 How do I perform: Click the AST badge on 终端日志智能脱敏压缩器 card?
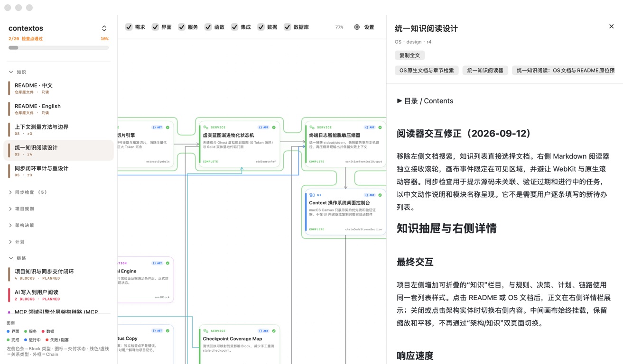[x=370, y=127]
